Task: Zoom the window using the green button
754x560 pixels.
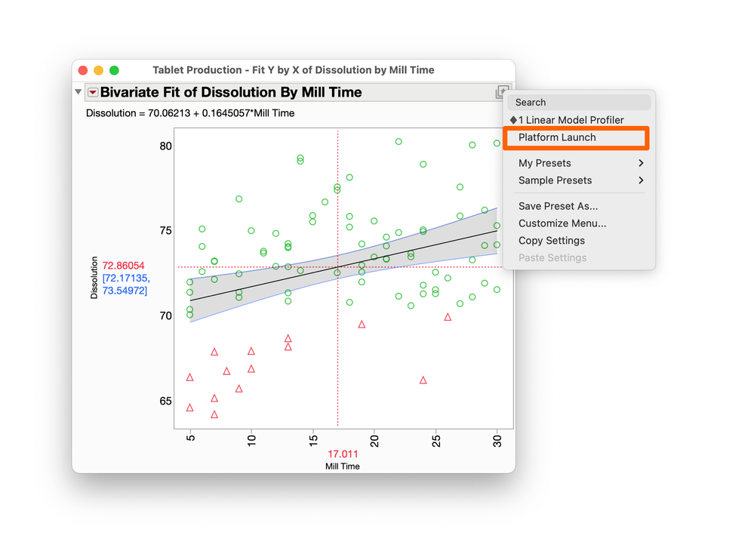Action: point(115,70)
